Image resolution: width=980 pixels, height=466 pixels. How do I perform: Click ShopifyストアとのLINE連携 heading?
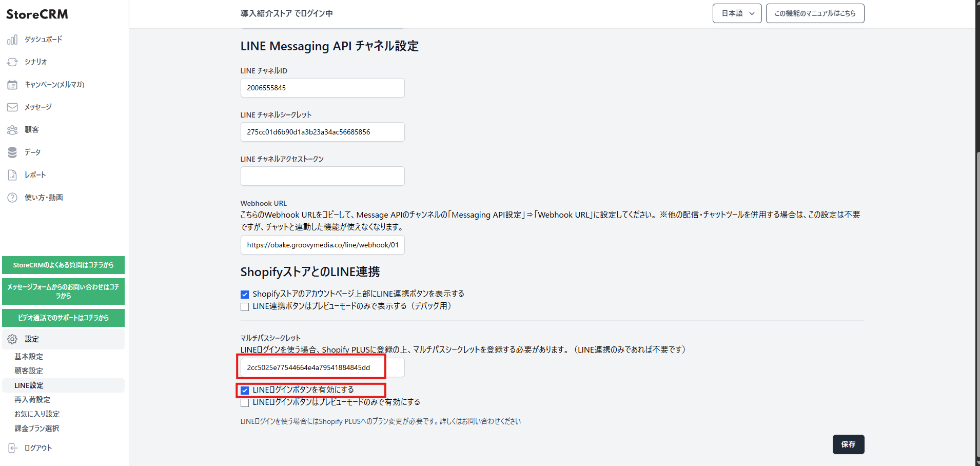tap(310, 272)
